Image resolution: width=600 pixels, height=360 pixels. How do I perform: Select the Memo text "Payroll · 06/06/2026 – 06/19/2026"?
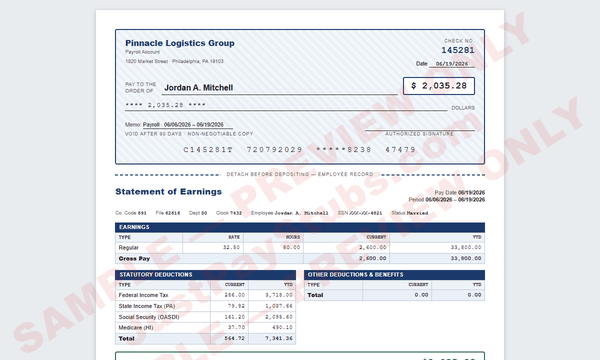pyautogui.click(x=183, y=125)
